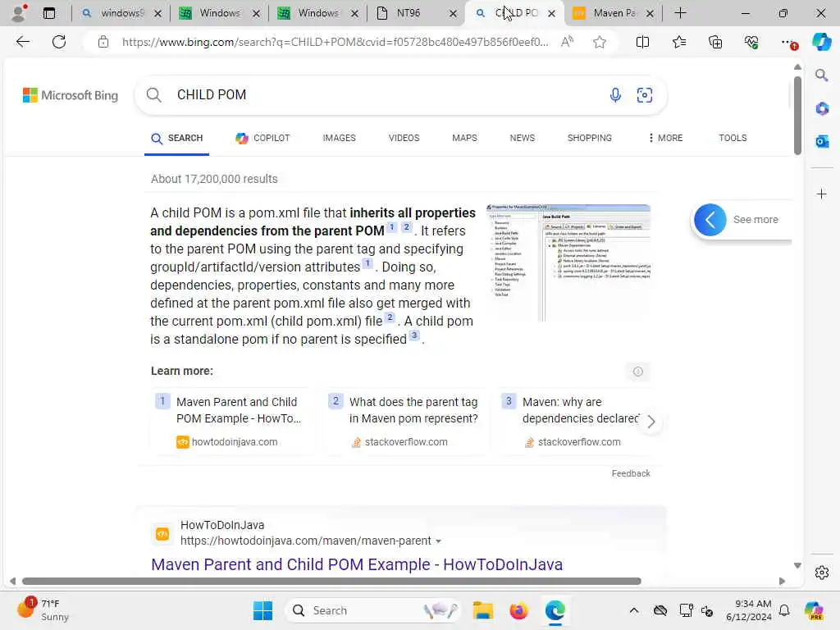Open answer info icon beside Learn more
The width and height of the screenshot is (840, 630).
click(x=637, y=372)
